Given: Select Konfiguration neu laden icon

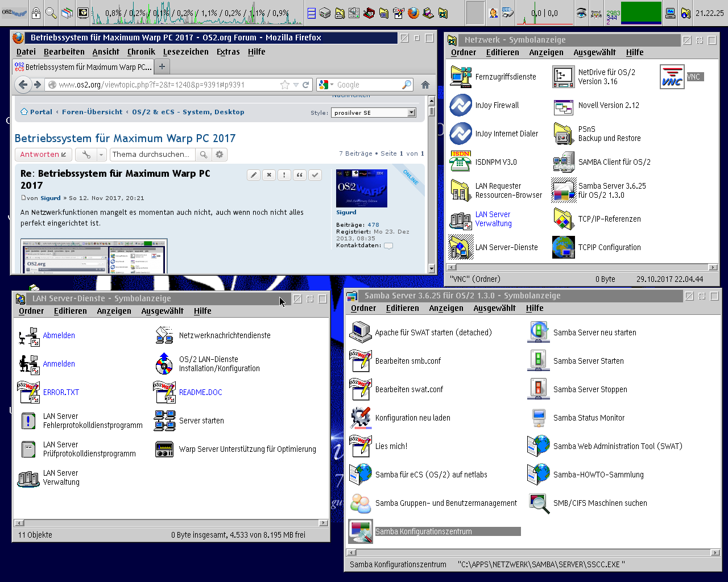Looking at the screenshot, I should pos(361,418).
